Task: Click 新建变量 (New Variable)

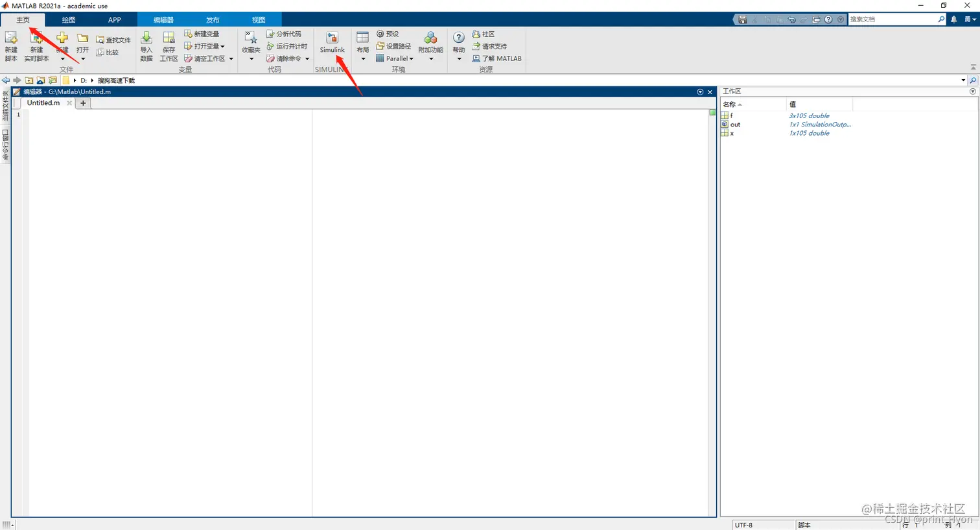Action: (x=202, y=34)
